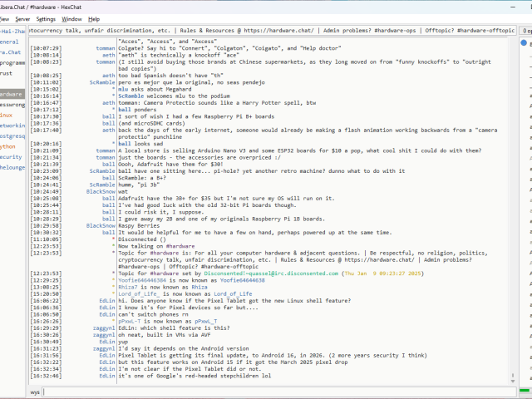
Task: Click the wys nickname button
Action: pyautogui.click(x=35, y=391)
